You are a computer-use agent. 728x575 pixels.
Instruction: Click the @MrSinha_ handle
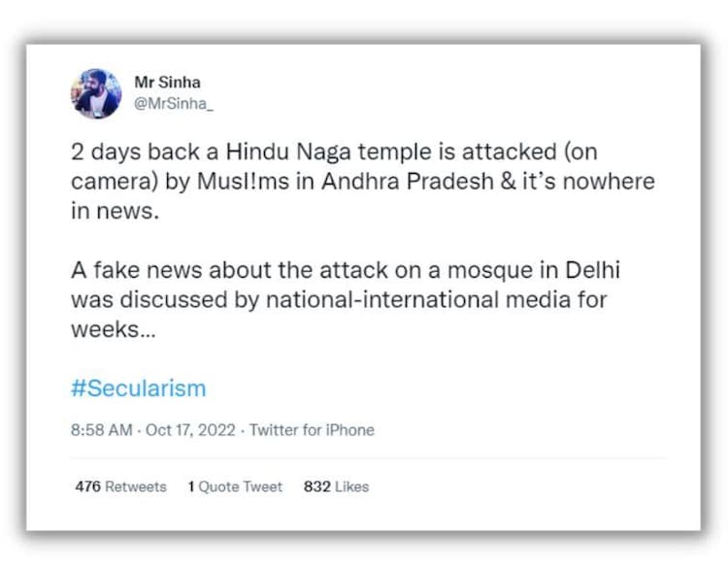(x=173, y=104)
